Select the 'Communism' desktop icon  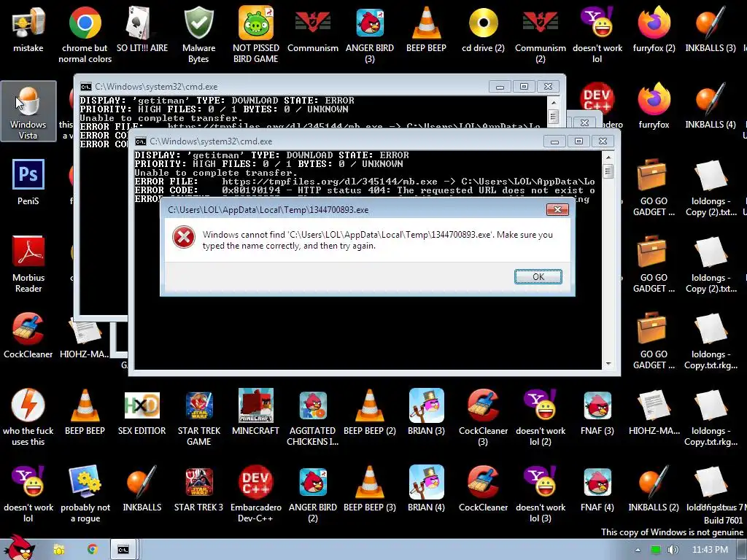click(x=312, y=29)
